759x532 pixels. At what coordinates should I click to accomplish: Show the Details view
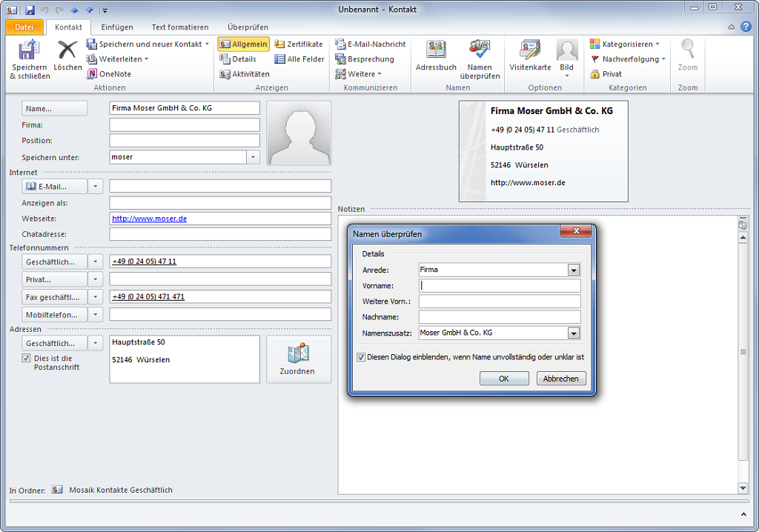238,59
